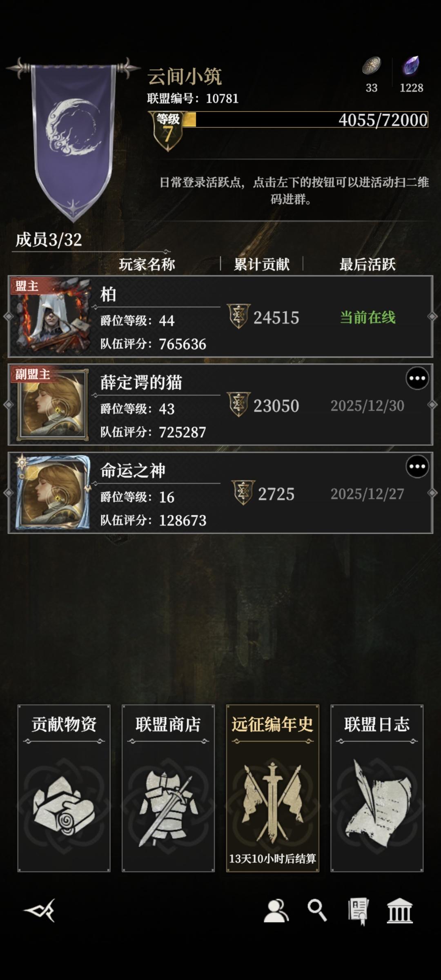Tap the silver coin currency icon

coord(371,66)
